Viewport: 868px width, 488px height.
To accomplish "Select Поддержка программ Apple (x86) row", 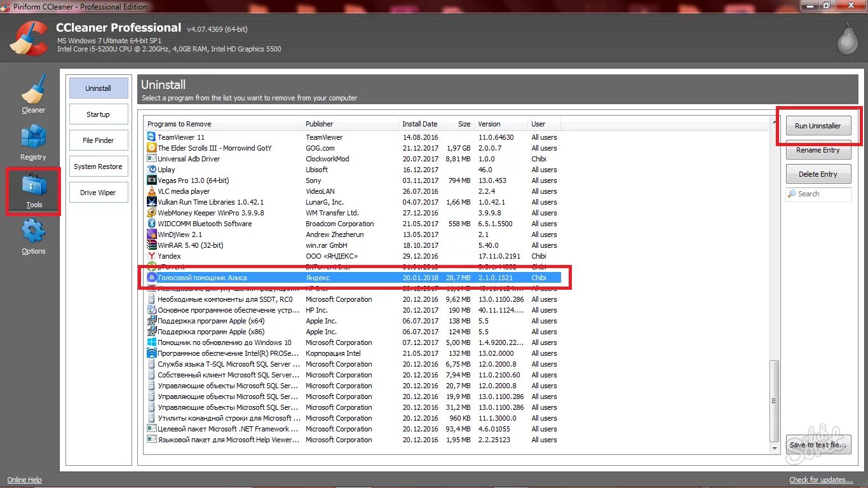I will click(x=353, y=332).
